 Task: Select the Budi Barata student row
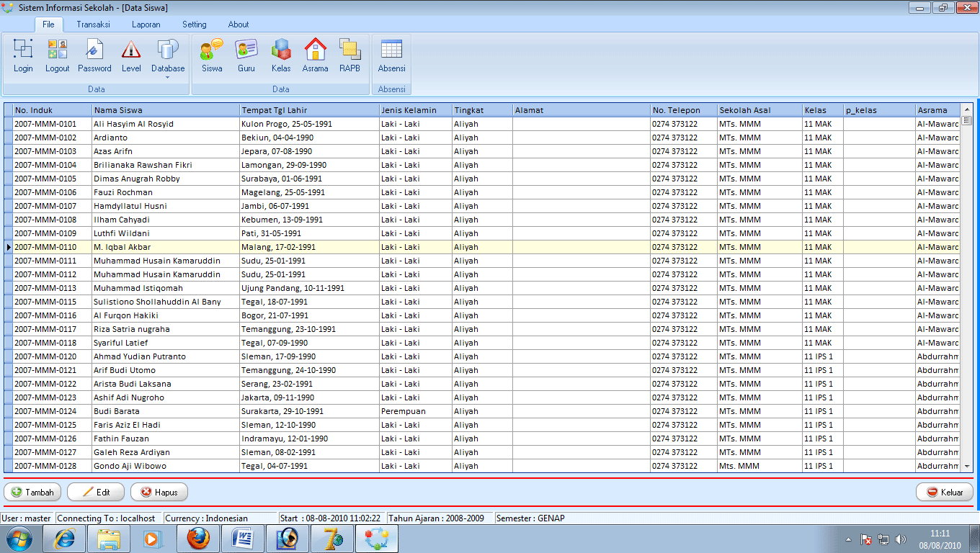[x=117, y=411]
